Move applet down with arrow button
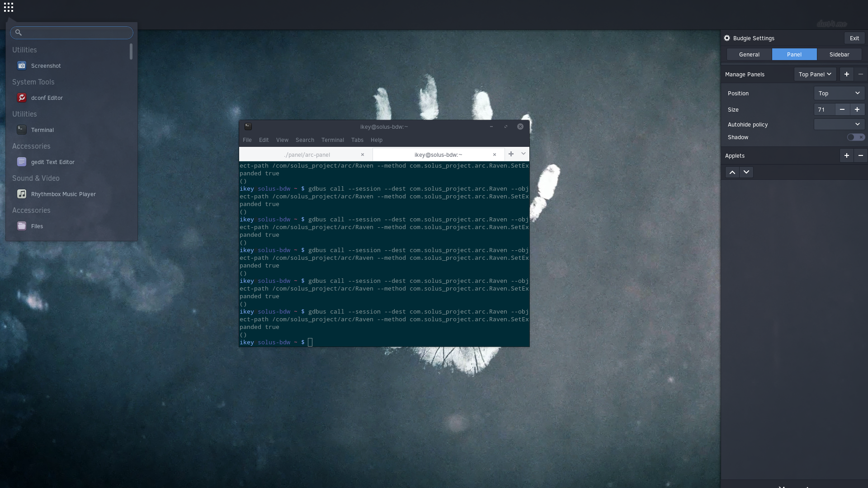 click(x=746, y=172)
